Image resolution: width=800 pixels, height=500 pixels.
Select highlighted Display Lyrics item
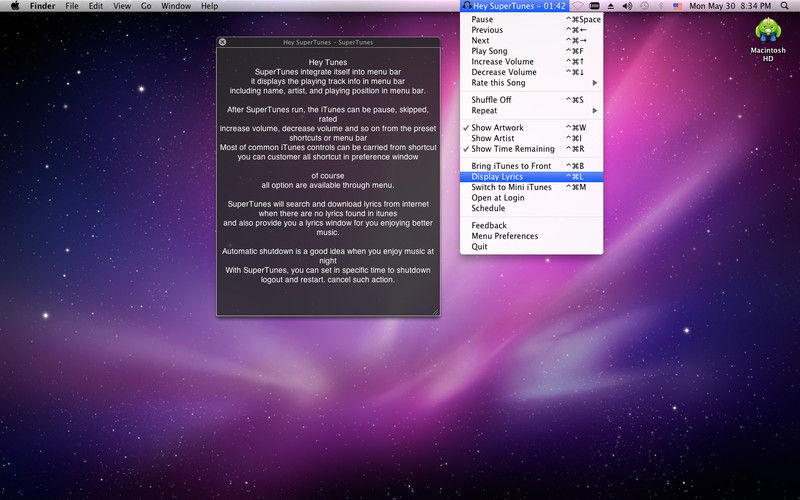[x=531, y=177]
